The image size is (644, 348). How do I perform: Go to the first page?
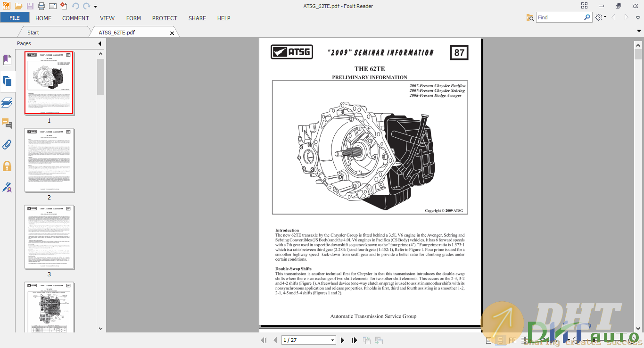click(x=264, y=340)
